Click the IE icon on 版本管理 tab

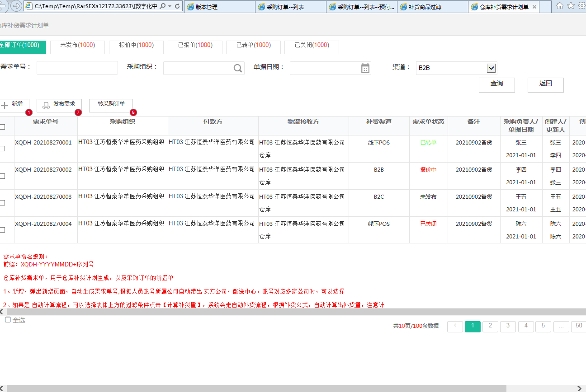point(191,7)
